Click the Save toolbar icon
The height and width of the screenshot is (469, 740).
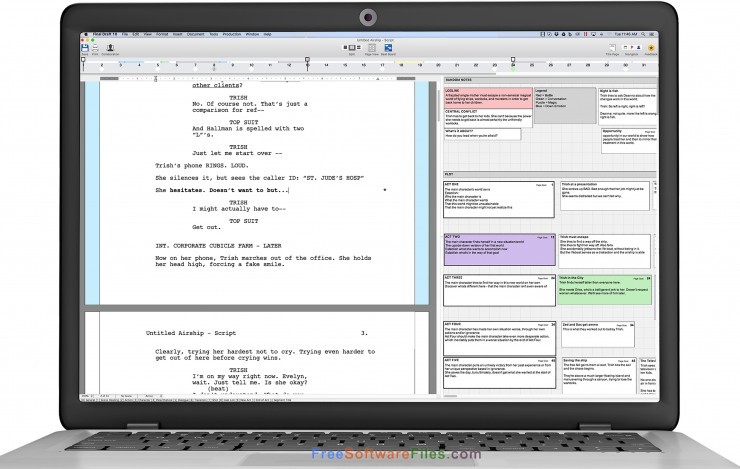coord(85,48)
